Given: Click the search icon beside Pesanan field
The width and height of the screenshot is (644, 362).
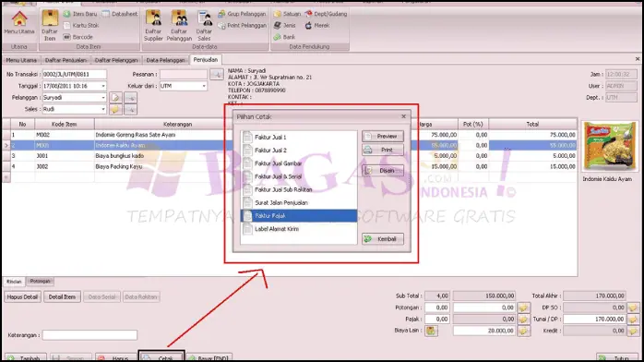Looking at the screenshot, I should [x=217, y=75].
